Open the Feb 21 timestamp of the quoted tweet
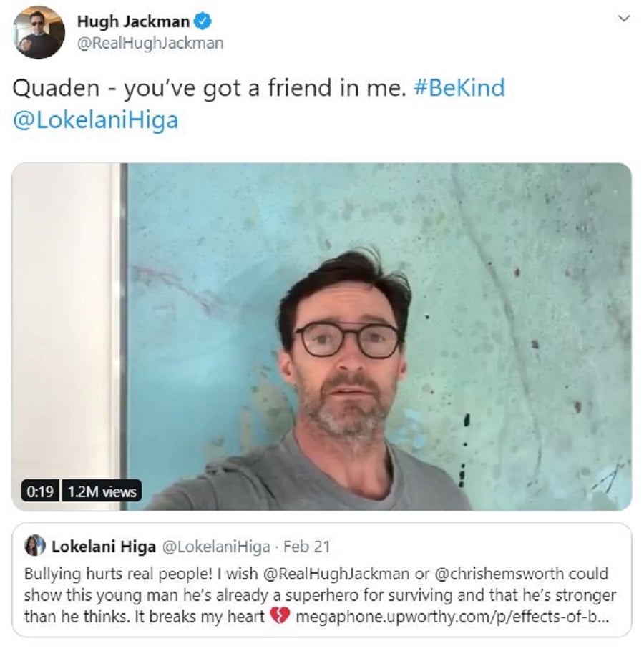 [307, 547]
